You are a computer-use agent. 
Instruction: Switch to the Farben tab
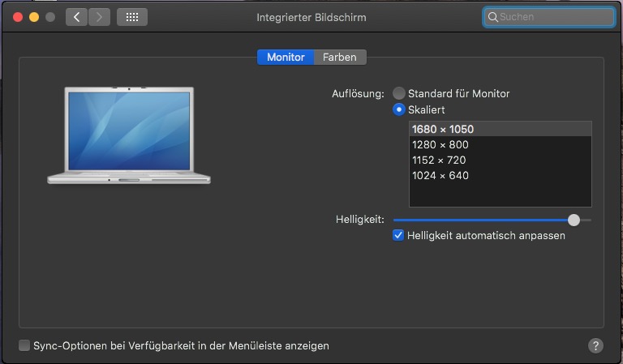[x=340, y=58]
